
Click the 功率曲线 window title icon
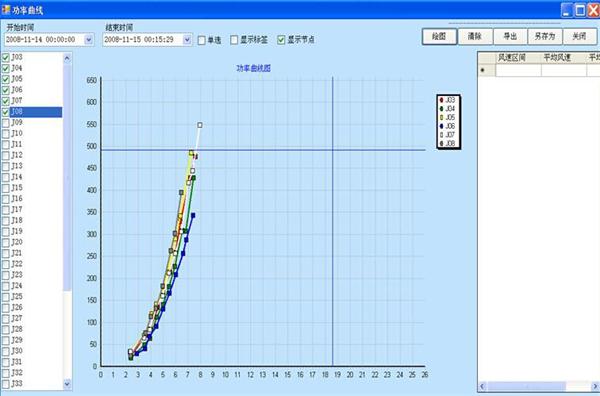(6, 10)
